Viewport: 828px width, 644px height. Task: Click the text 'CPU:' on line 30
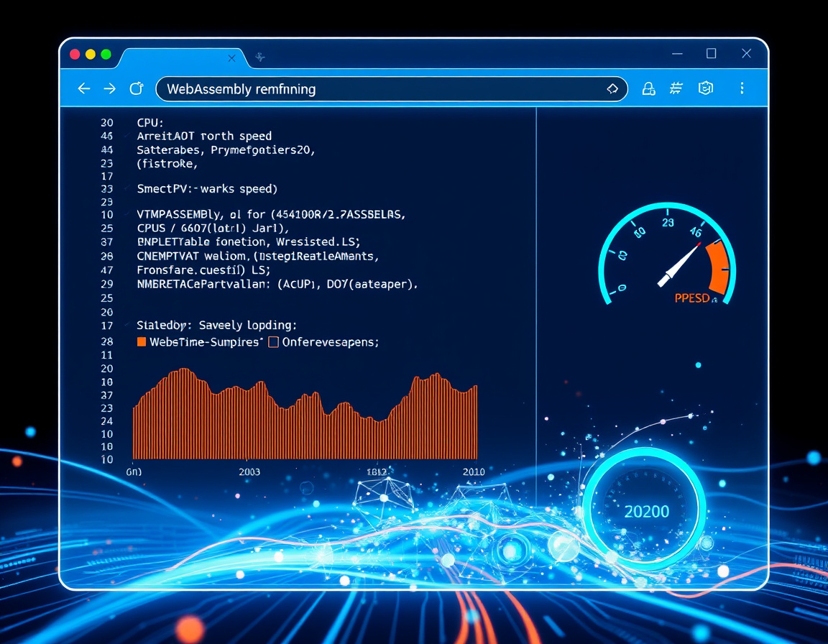(150, 122)
